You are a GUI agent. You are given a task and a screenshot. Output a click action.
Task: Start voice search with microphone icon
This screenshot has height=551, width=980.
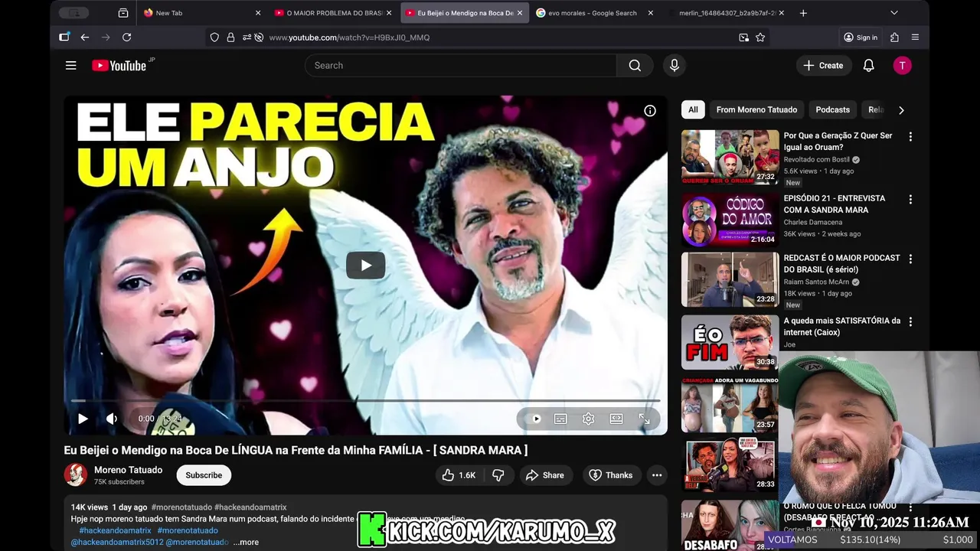(x=675, y=66)
